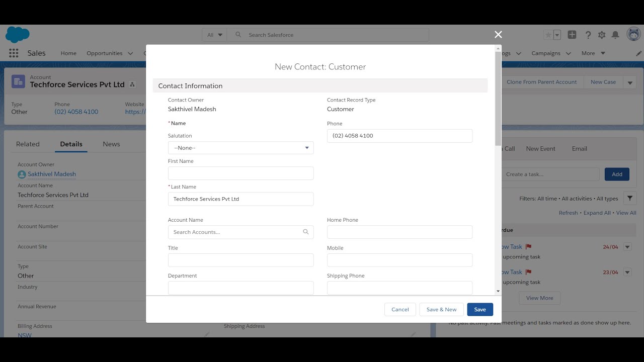Open the notifications bell
This screenshot has height=362, width=644.
pyautogui.click(x=615, y=35)
